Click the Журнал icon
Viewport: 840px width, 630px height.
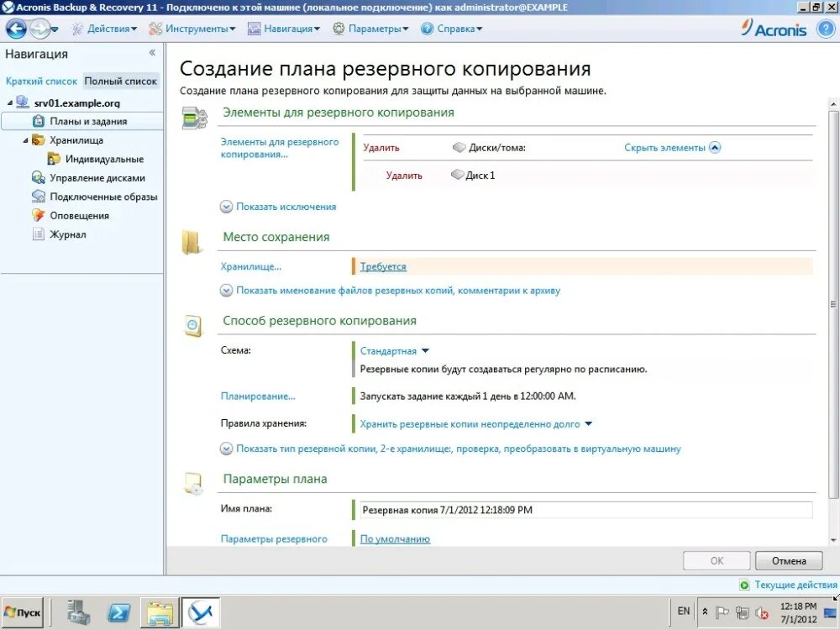click(x=38, y=234)
